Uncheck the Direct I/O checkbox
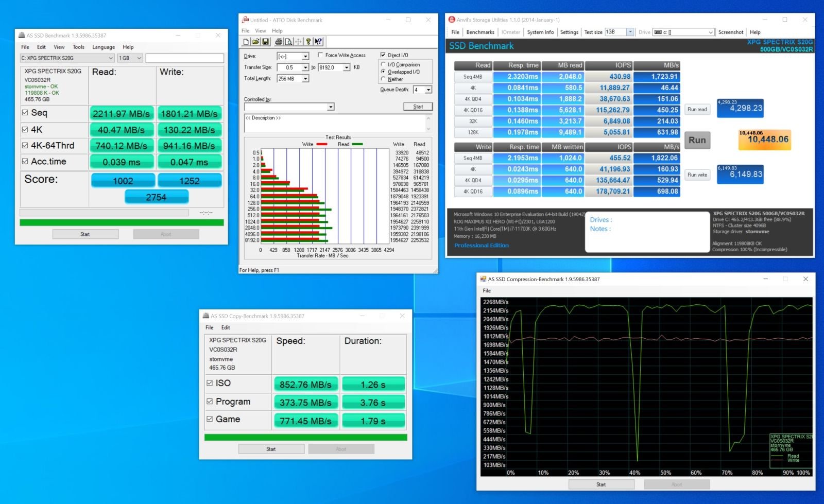This screenshot has height=504, width=824. click(383, 55)
